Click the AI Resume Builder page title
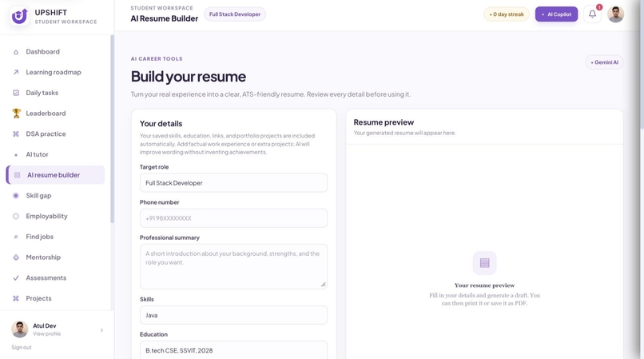The height and width of the screenshot is (359, 644). coord(165,18)
